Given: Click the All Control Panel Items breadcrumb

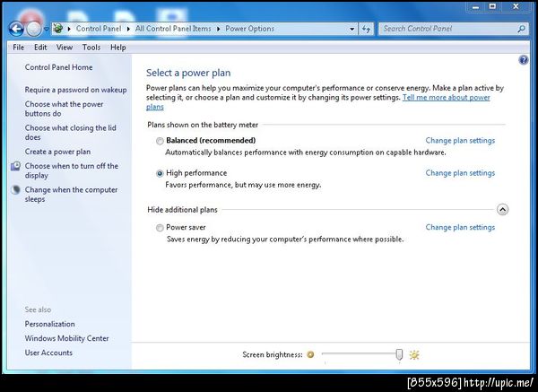Looking at the screenshot, I should (173, 29).
